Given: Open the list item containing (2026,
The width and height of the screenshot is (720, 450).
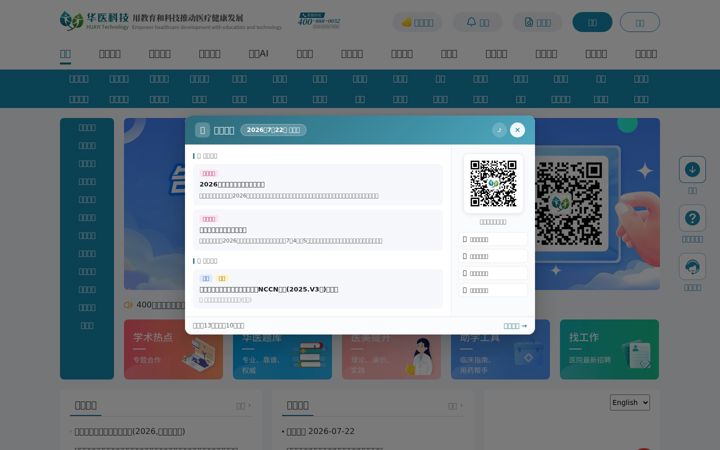Looking at the screenshot, I should coord(130,432).
